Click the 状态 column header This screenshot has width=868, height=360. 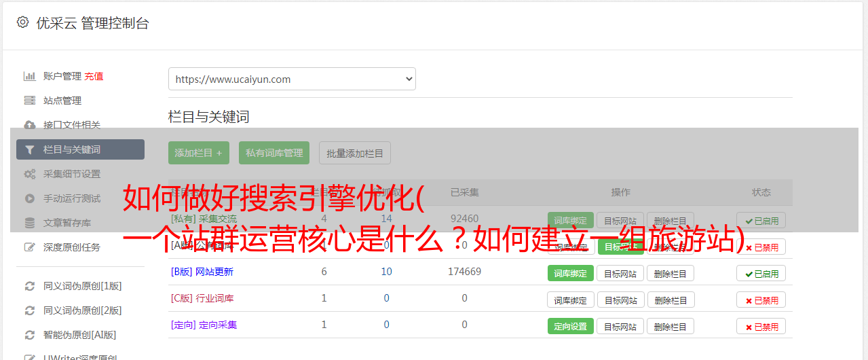click(x=761, y=192)
